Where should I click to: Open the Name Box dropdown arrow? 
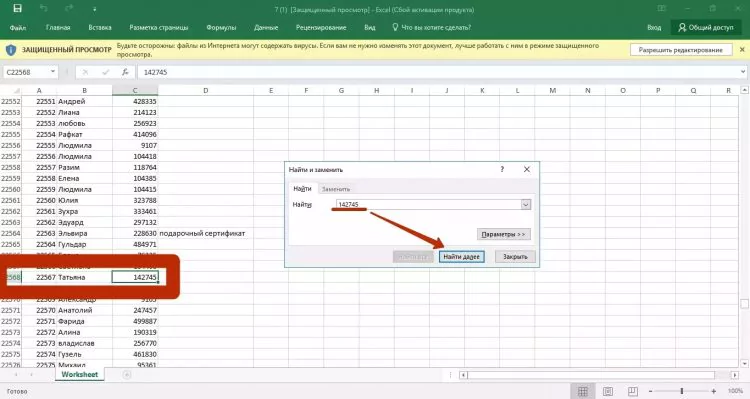point(53,72)
